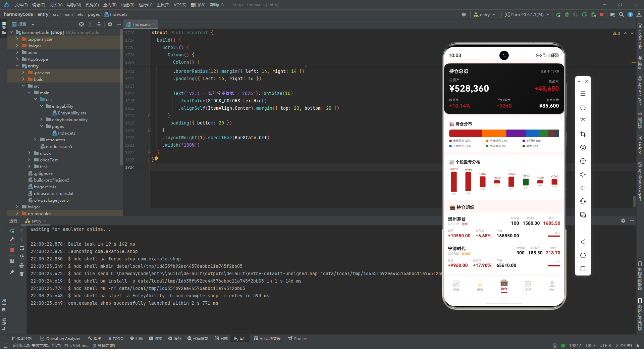Click the emulator multi-device screen icon
This screenshot has width=644, height=349.
[583, 215]
